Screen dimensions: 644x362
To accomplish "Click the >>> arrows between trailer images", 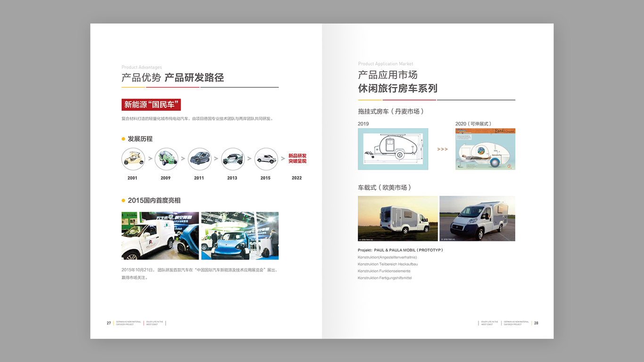I will tap(442, 149).
